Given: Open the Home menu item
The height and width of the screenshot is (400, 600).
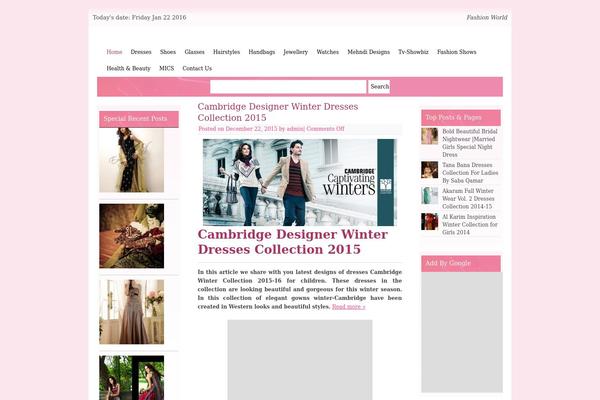Looking at the screenshot, I should pyautogui.click(x=114, y=52).
